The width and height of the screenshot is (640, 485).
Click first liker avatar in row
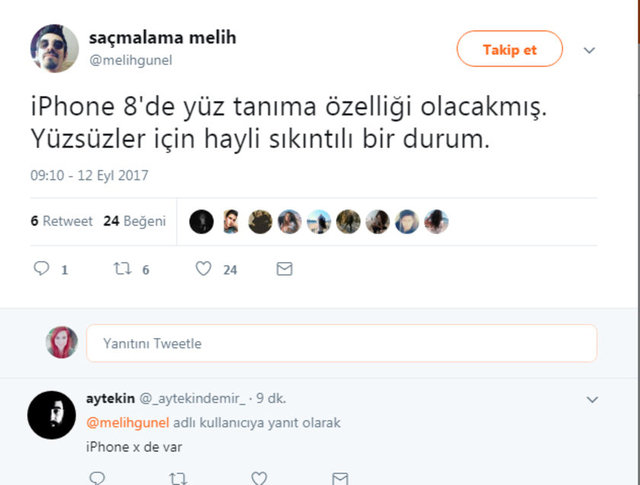click(201, 222)
